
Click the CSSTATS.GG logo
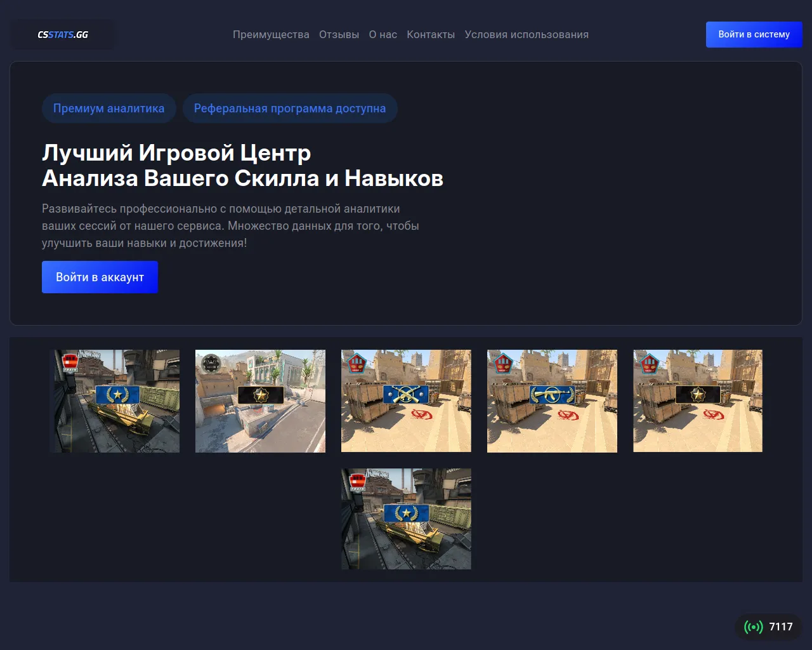(x=63, y=34)
